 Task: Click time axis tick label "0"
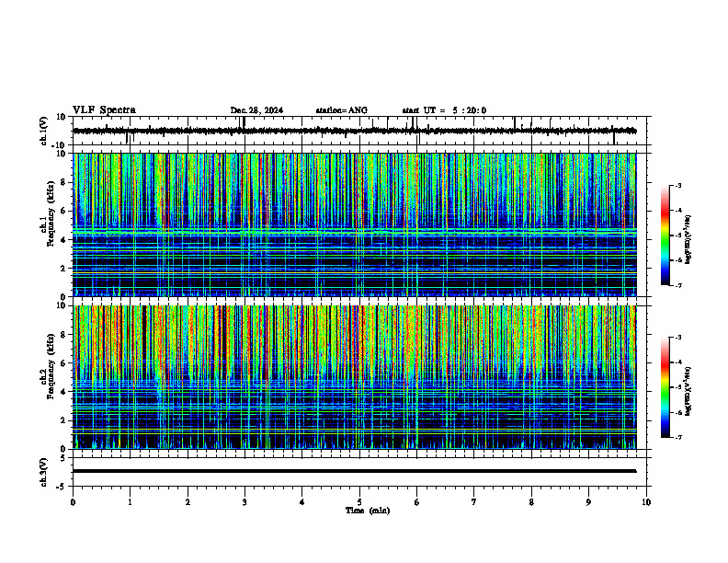(73, 502)
